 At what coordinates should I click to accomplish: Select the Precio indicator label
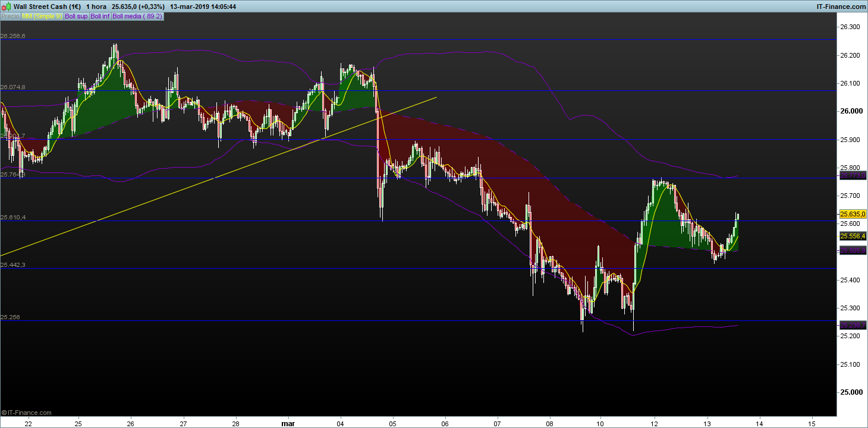tap(10, 17)
